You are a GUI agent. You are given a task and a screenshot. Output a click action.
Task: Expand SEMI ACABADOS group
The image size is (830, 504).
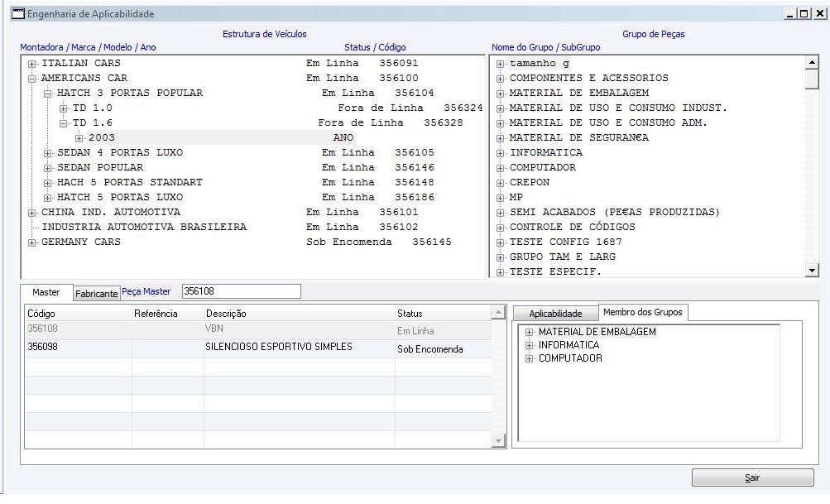click(x=500, y=213)
